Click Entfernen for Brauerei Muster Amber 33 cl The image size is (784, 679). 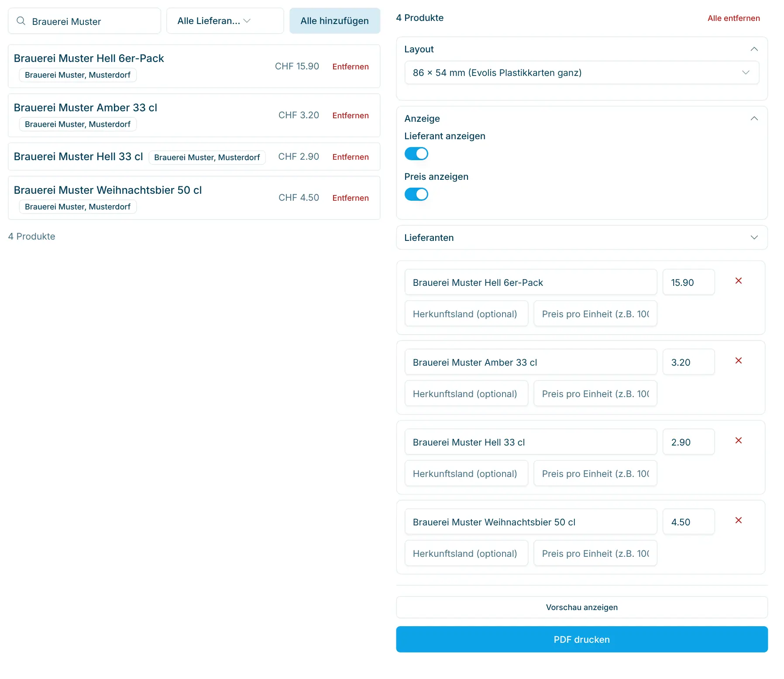pos(350,116)
